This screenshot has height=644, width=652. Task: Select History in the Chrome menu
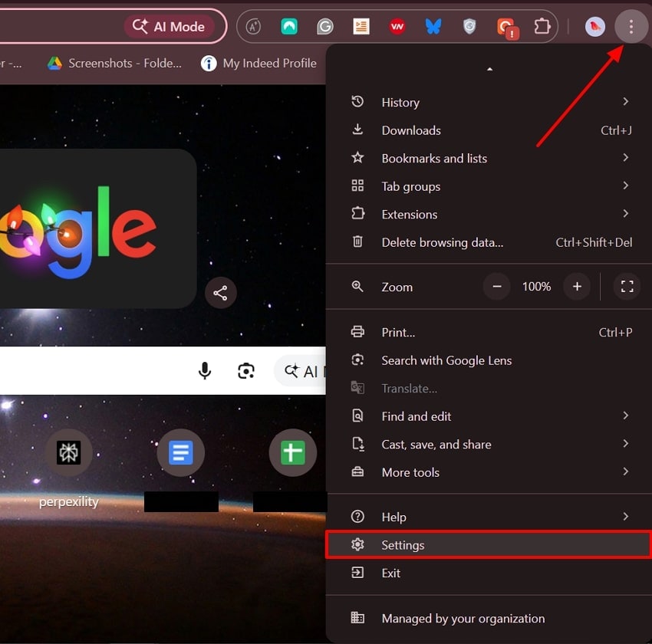click(x=400, y=102)
